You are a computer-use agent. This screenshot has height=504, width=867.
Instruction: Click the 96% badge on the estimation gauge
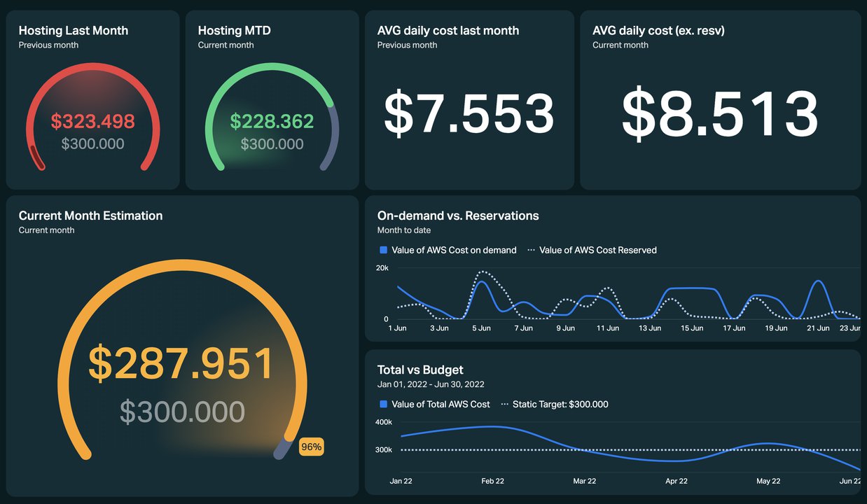(x=311, y=447)
